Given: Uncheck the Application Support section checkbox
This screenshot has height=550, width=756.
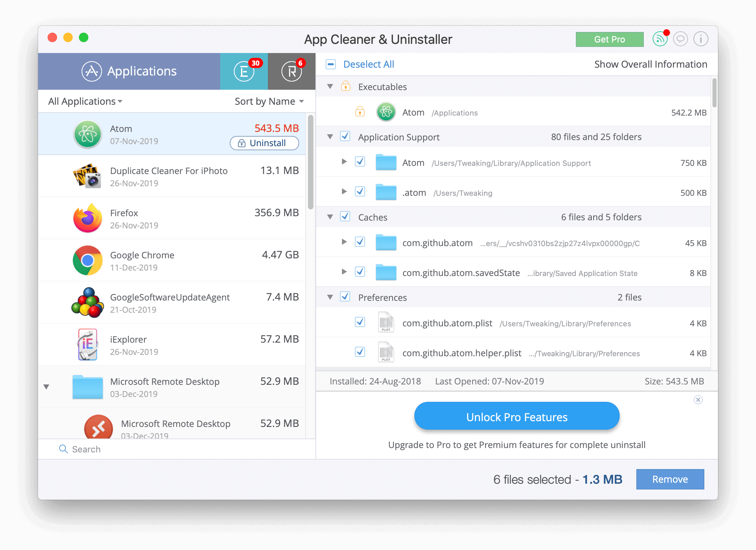Looking at the screenshot, I should click(345, 136).
